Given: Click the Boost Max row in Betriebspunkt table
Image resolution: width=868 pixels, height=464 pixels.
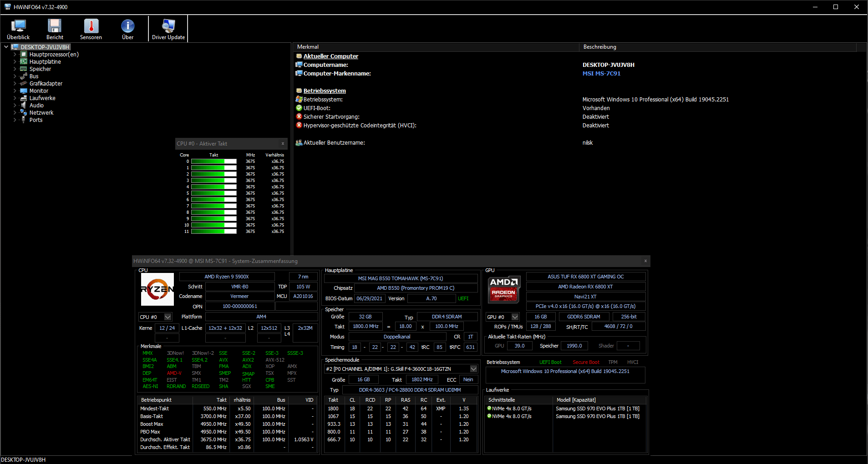Looking at the screenshot, I should [x=228, y=424].
